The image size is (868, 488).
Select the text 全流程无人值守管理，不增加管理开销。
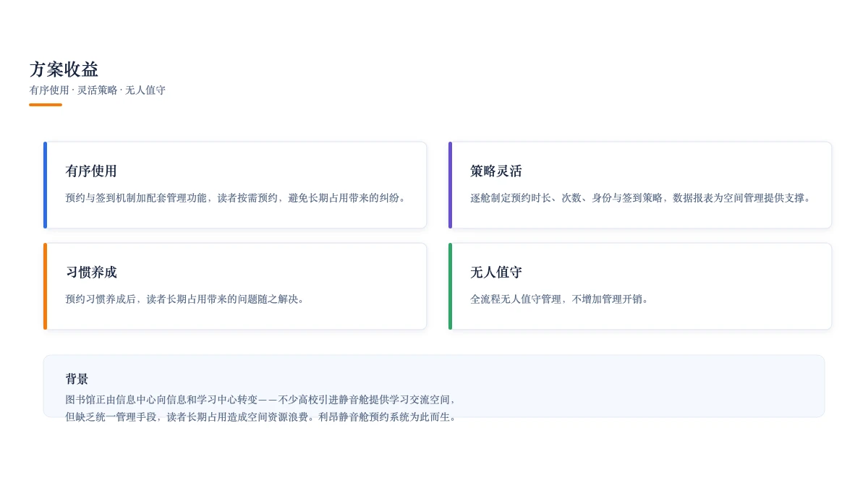(x=561, y=299)
